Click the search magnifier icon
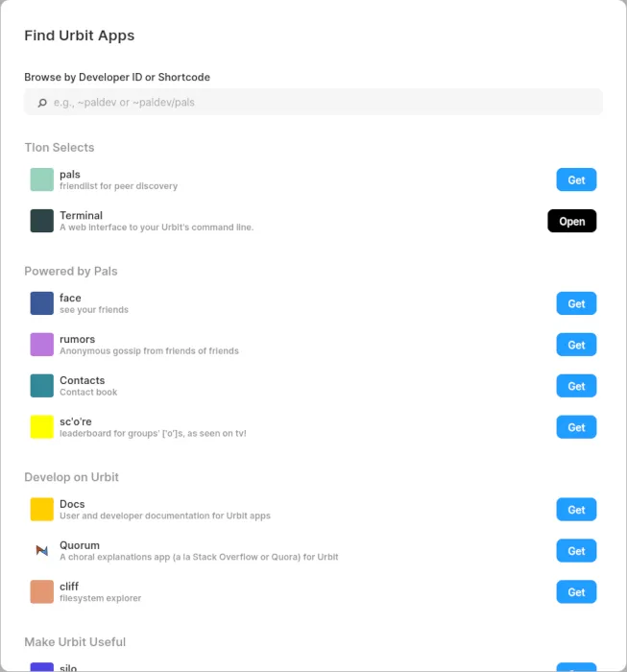Screen dimensions: 627x672 click(x=41, y=103)
